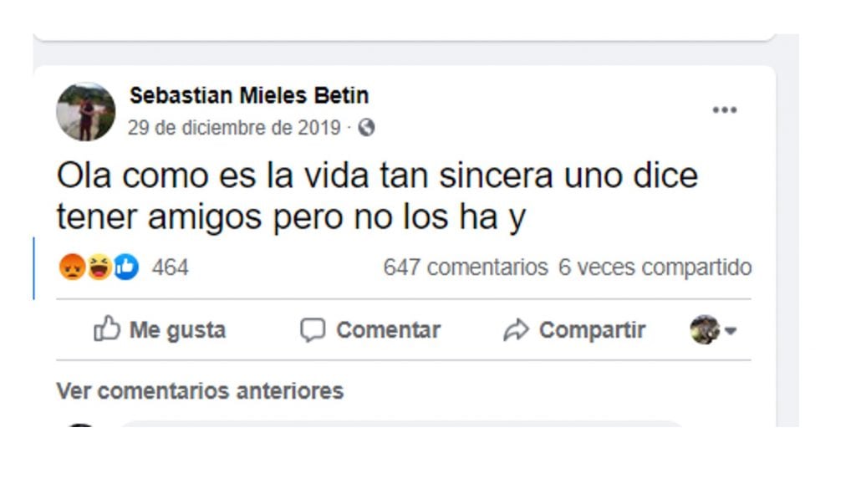Click the post text about amigos
Viewport: 856px width, 504px height.
376,197
